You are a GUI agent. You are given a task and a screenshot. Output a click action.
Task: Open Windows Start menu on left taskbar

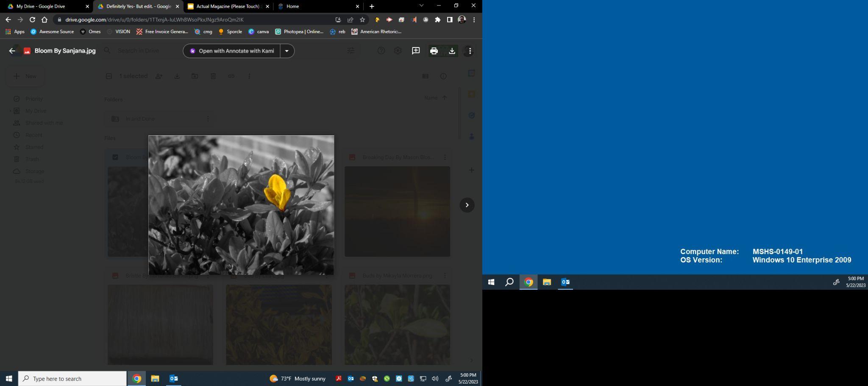click(9, 379)
